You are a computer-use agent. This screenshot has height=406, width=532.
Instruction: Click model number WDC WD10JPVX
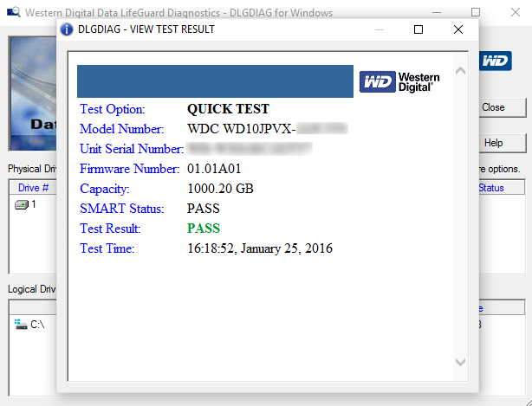242,129
